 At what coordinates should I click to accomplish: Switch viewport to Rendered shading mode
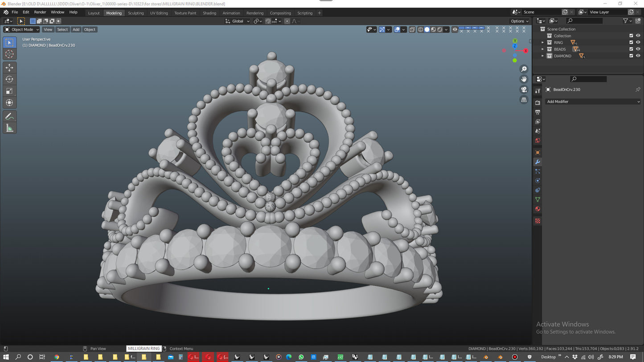click(439, 29)
